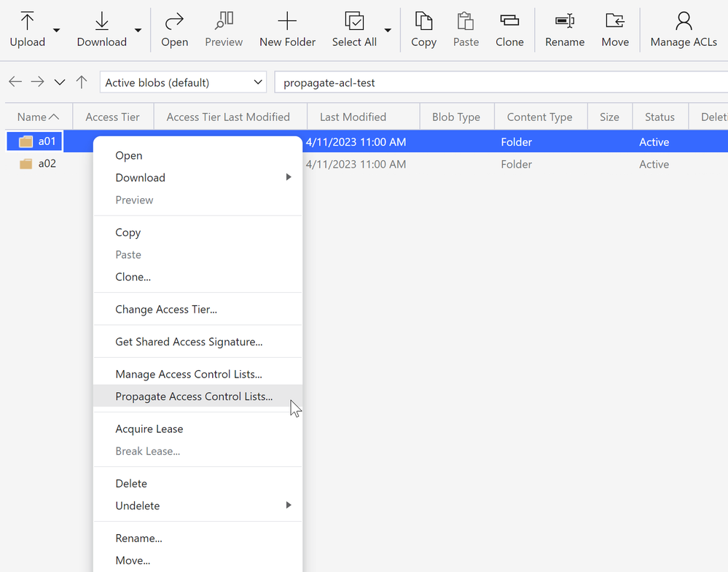Screen dimensions: 728x572
Task: Expand the Upload dropdown arrow
Action: [x=57, y=30]
